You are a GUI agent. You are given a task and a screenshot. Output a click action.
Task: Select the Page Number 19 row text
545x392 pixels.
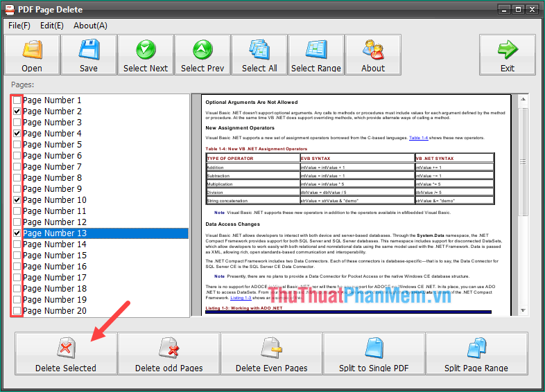(x=55, y=300)
